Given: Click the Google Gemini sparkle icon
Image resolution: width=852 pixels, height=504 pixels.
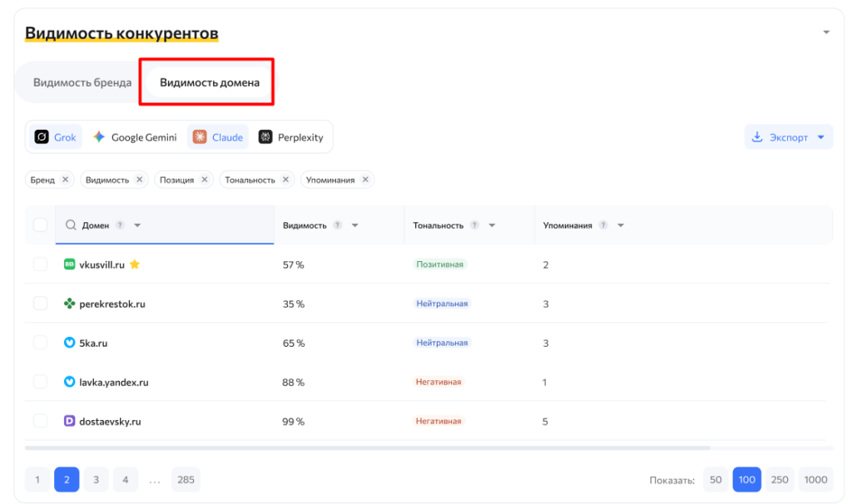Looking at the screenshot, I should [99, 137].
